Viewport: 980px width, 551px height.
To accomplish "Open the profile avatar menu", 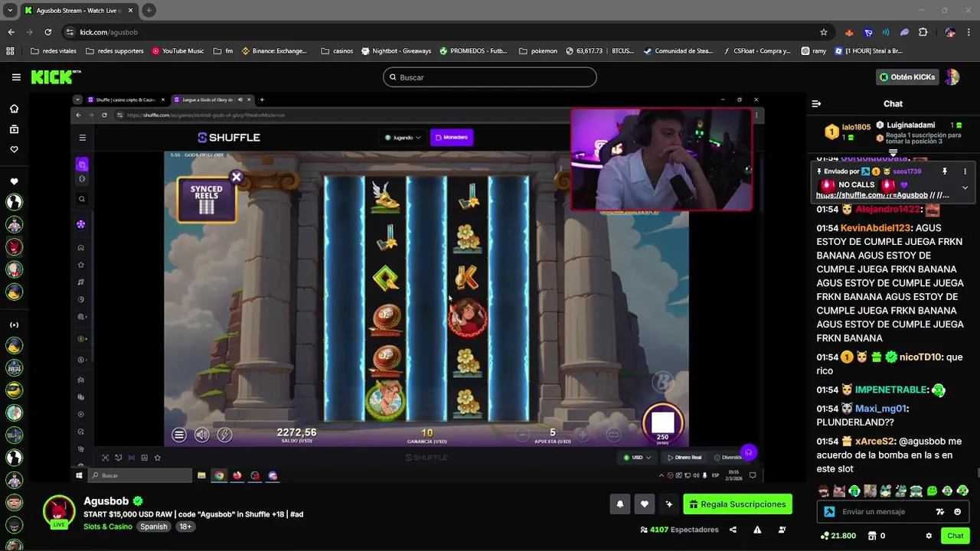I will coord(952,77).
